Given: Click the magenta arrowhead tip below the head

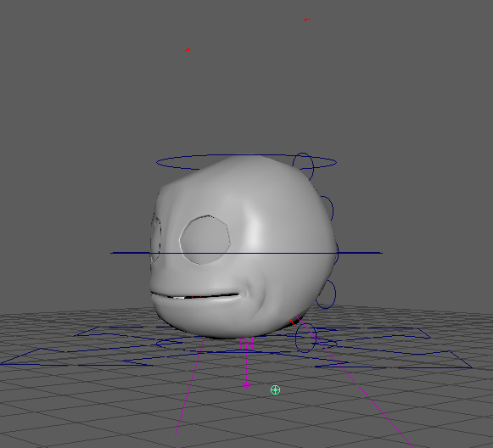Looking at the screenshot, I should coord(246,385).
